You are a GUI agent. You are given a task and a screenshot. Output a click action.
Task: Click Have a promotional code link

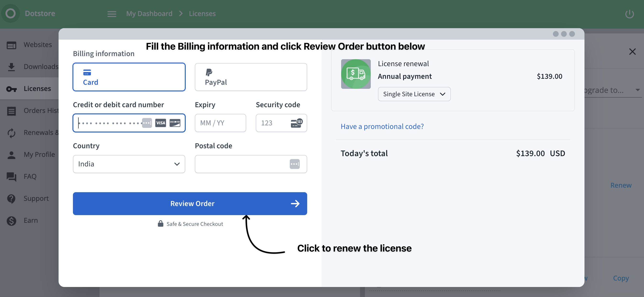pyautogui.click(x=382, y=126)
